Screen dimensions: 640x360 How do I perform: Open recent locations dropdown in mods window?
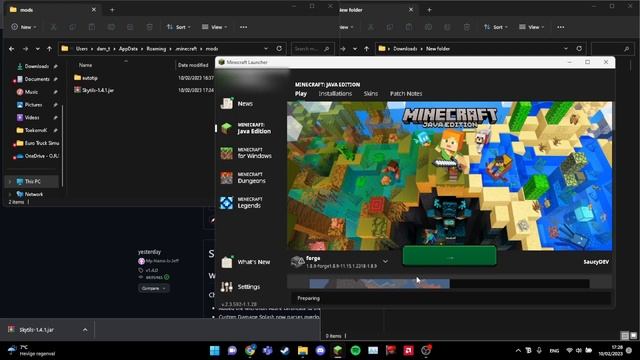[x=38, y=49]
